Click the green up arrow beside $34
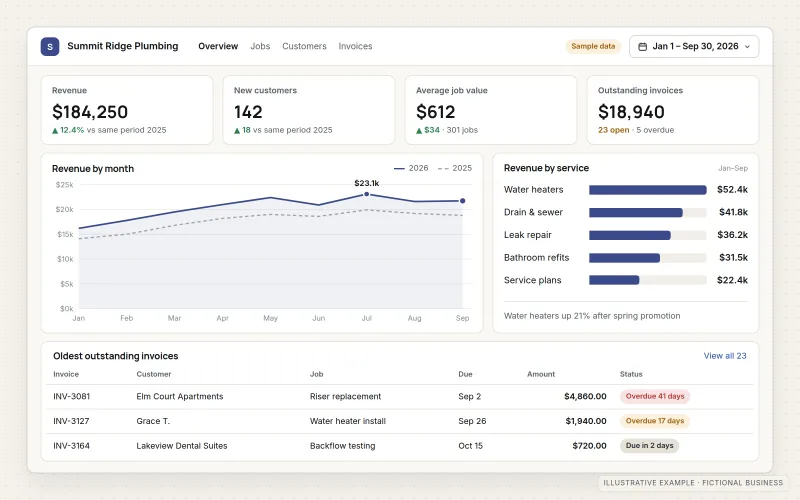Screen dimensions: 800x500 [419, 131]
